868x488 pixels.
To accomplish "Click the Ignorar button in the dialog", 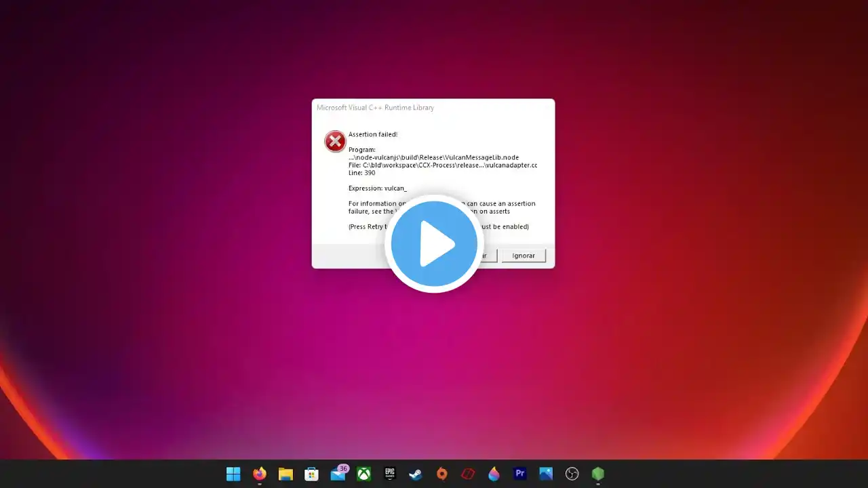I will [524, 256].
